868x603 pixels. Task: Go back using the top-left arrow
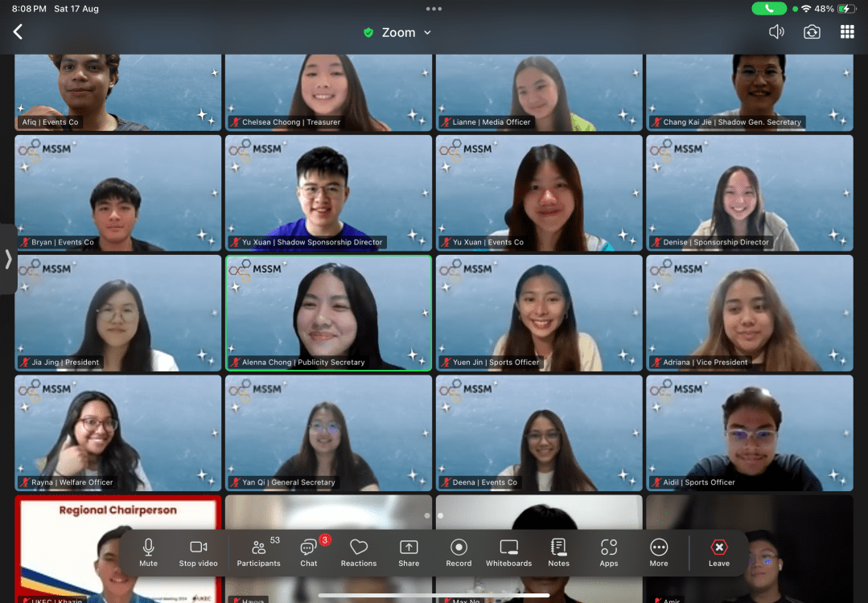click(x=18, y=32)
